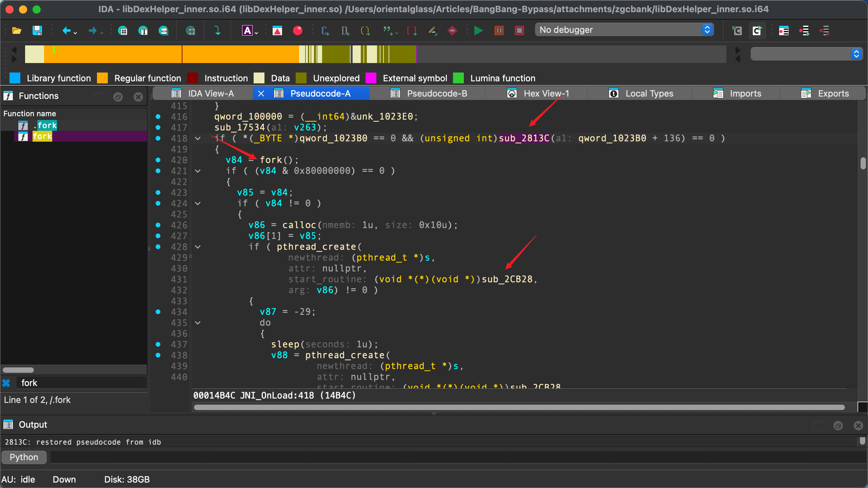Collapse the if block at line 424
868x488 pixels.
point(198,203)
